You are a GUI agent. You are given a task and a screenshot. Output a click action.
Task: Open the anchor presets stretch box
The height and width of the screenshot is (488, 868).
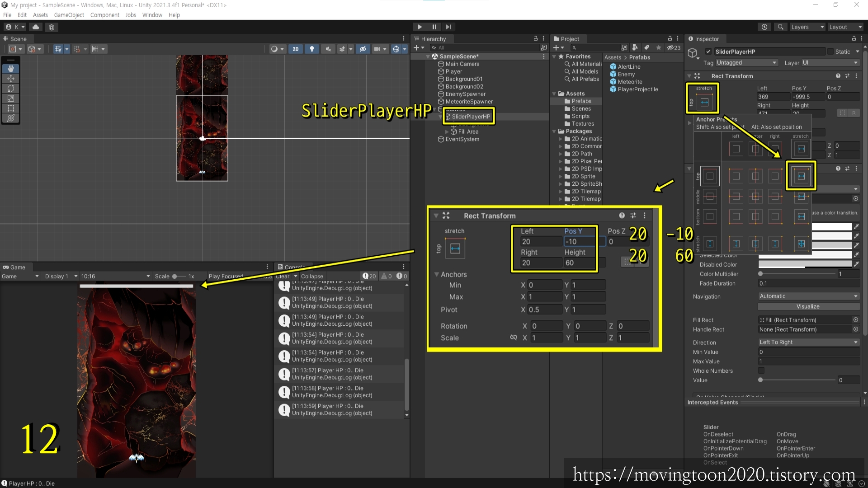704,102
